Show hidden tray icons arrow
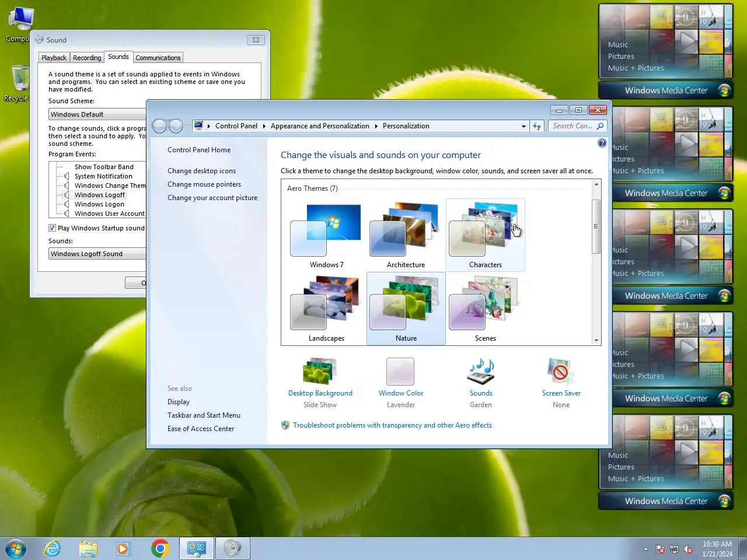This screenshot has width=747, height=560. click(x=645, y=549)
